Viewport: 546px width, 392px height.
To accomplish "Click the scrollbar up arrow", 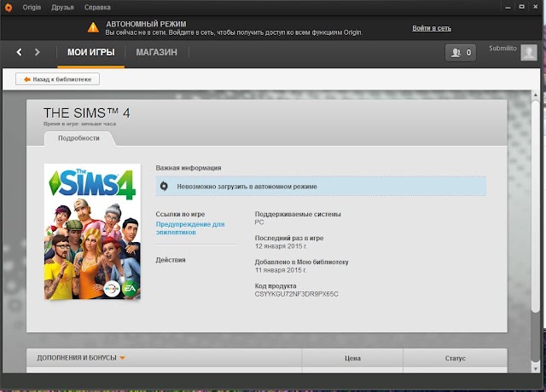I will 536,95.
